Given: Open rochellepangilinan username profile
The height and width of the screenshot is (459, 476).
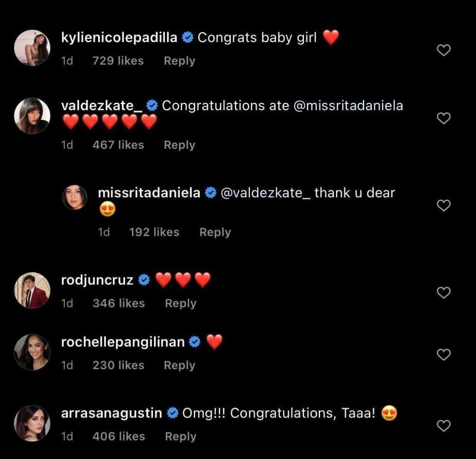Looking at the screenshot, I should 123,342.
